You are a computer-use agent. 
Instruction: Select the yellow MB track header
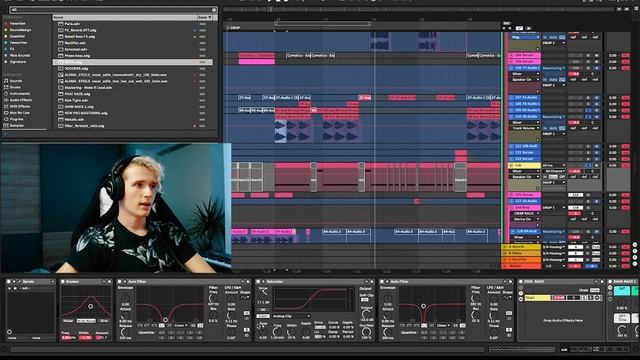[524, 165]
